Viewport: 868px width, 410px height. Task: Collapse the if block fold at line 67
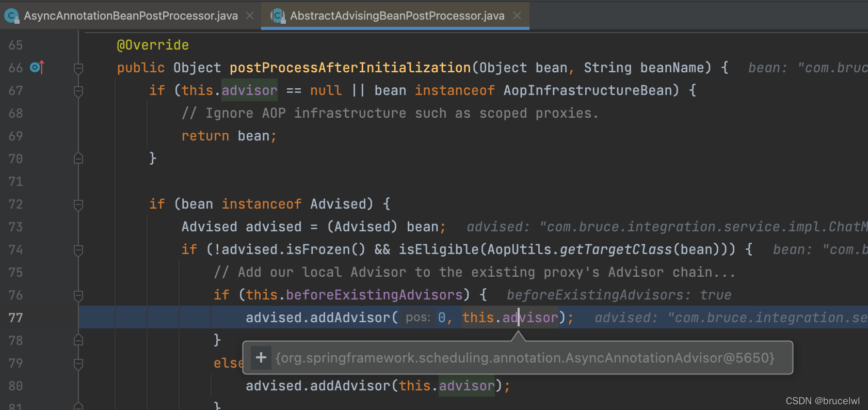tap(78, 91)
